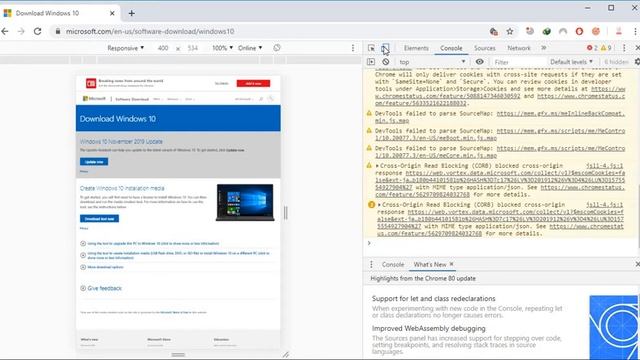The width and height of the screenshot is (640, 360).
Task: Expand the first CORB warning message
Action: coord(377,166)
